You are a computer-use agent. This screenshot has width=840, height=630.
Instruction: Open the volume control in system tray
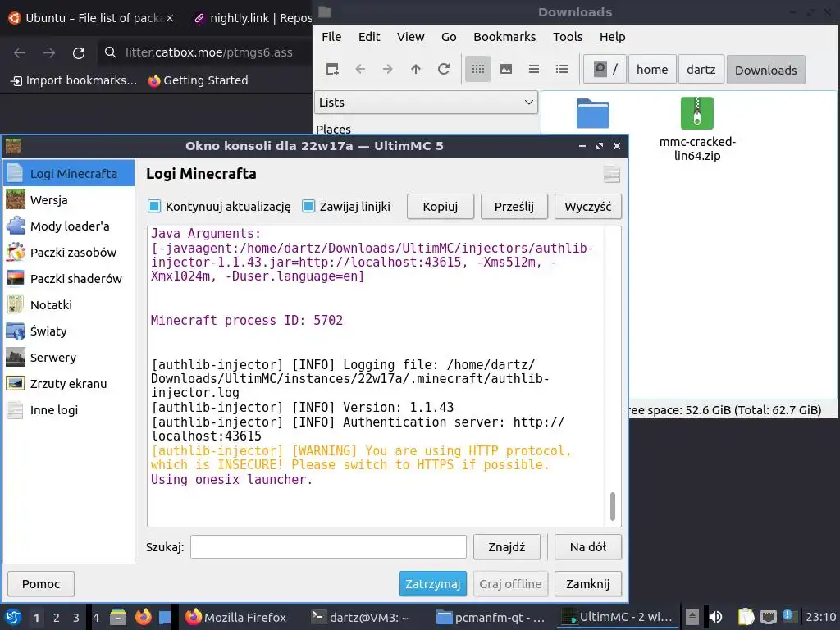tap(716, 617)
